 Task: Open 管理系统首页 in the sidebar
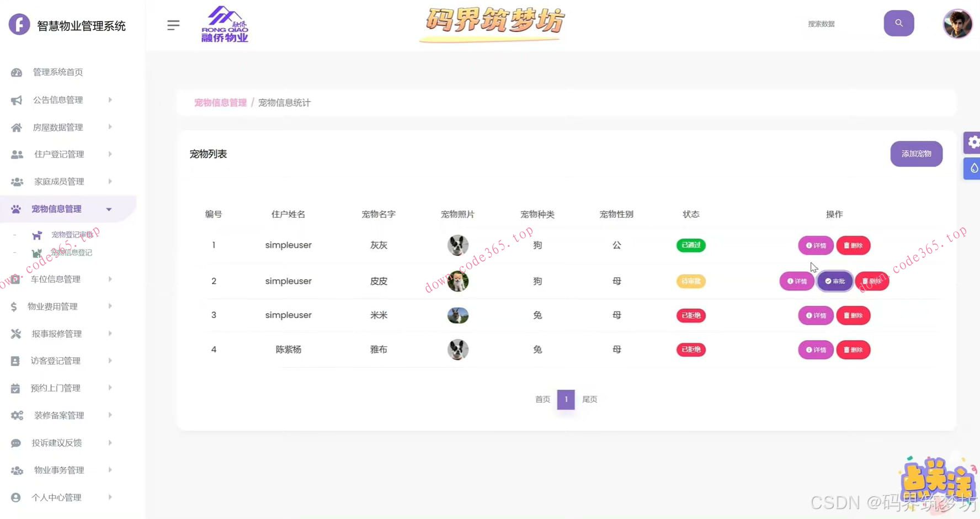click(57, 72)
